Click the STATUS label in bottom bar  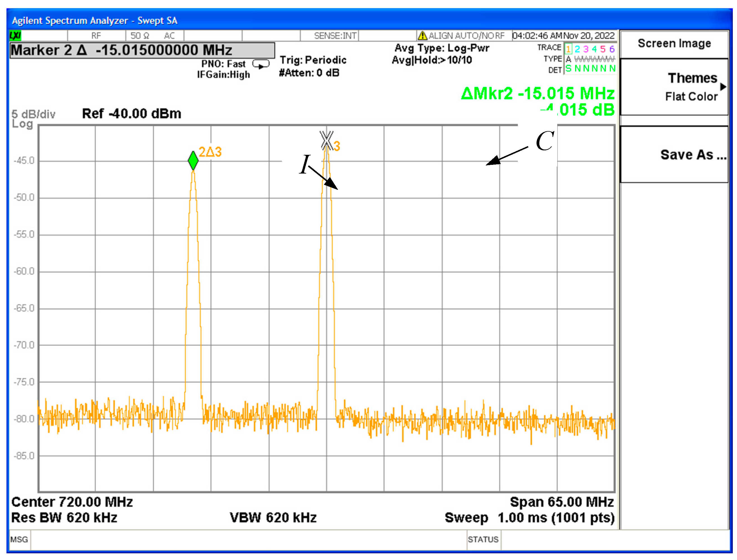(x=483, y=539)
